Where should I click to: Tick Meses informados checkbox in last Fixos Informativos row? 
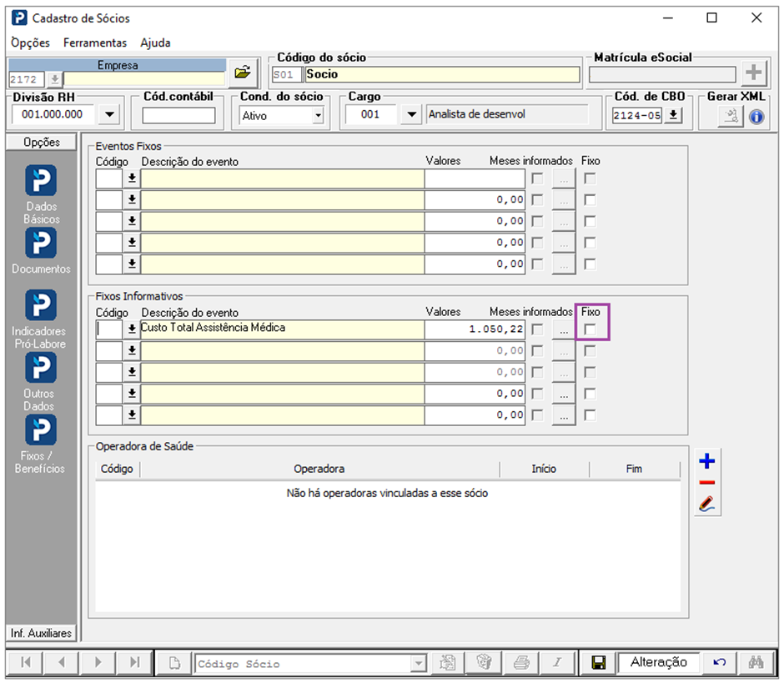point(537,415)
